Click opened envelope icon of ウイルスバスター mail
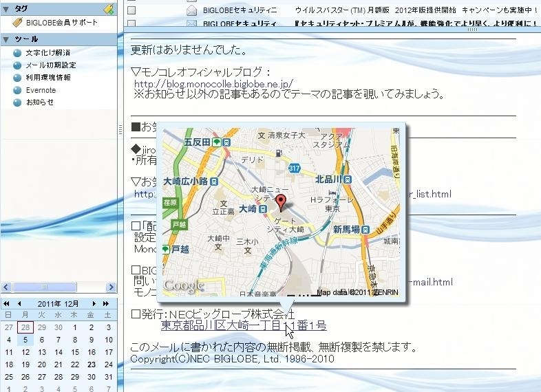The height and width of the screenshot is (392, 541). (x=191, y=11)
